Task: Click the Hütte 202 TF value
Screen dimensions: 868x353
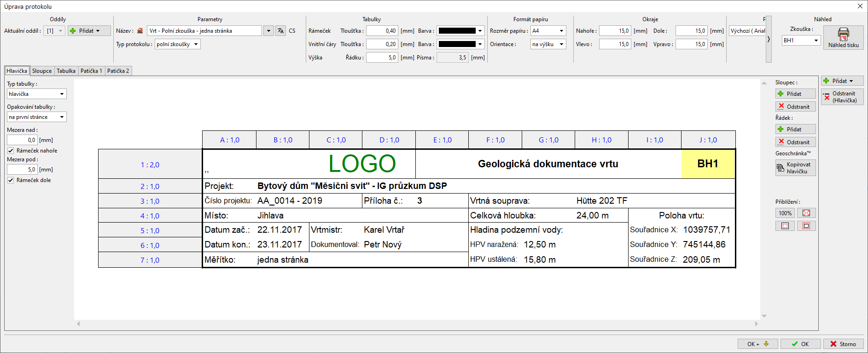Action: coord(602,200)
